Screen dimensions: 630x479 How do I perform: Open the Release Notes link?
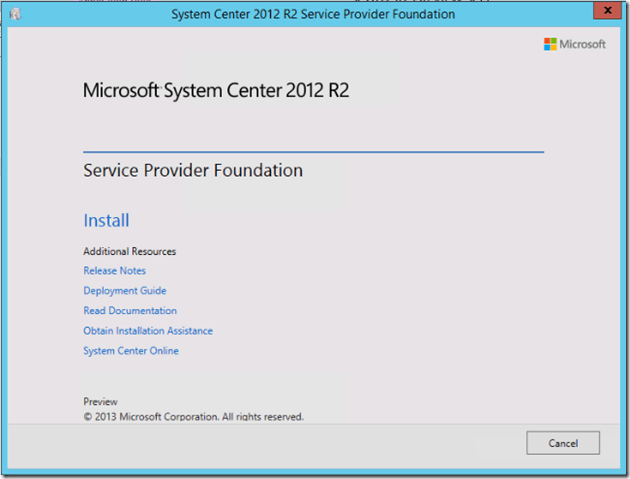click(114, 271)
